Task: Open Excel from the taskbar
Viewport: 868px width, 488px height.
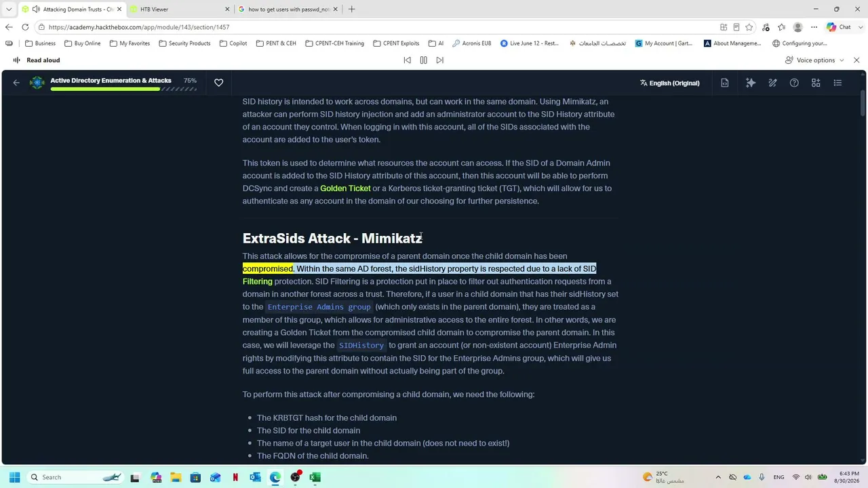Action: point(315,477)
